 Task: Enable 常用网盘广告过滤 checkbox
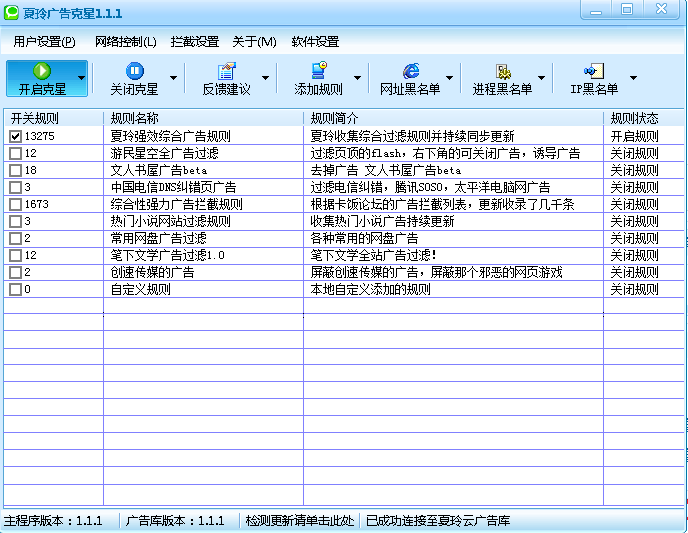pyautogui.click(x=15, y=239)
